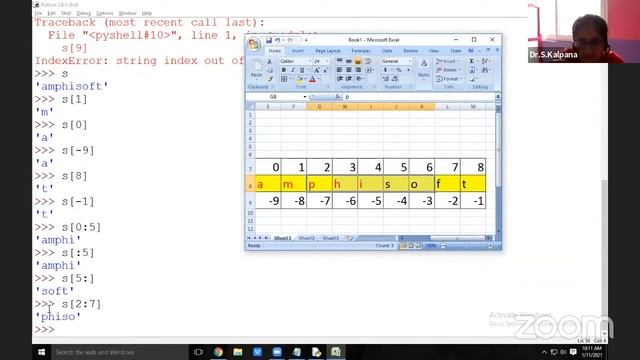Click the Office button in Excel

pos(253,44)
